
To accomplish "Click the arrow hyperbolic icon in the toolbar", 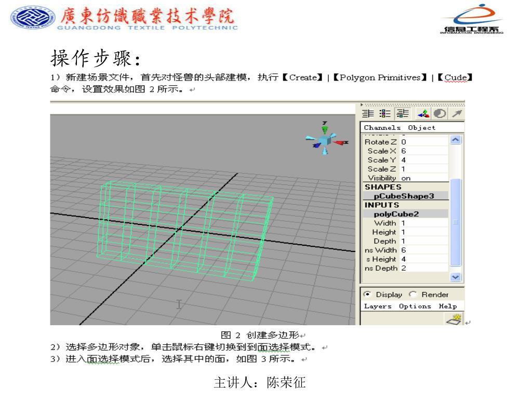I will [x=457, y=114].
